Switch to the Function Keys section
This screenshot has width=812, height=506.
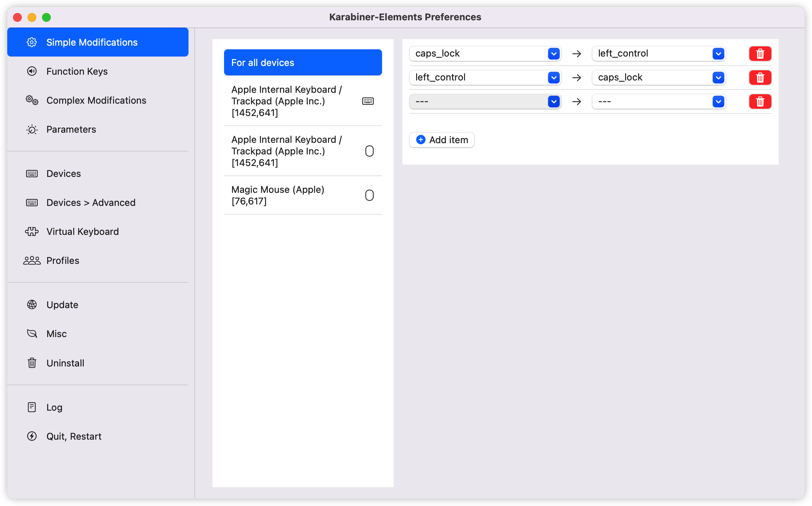(98, 71)
